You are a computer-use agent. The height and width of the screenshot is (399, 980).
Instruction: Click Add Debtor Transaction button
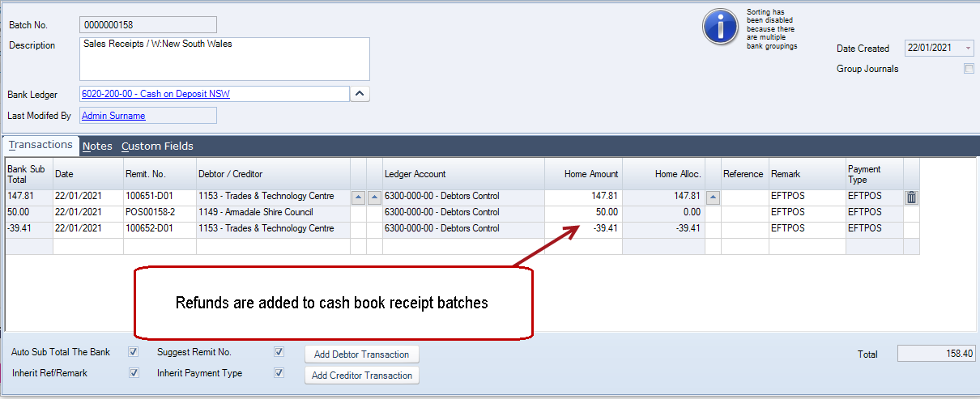coord(362,354)
